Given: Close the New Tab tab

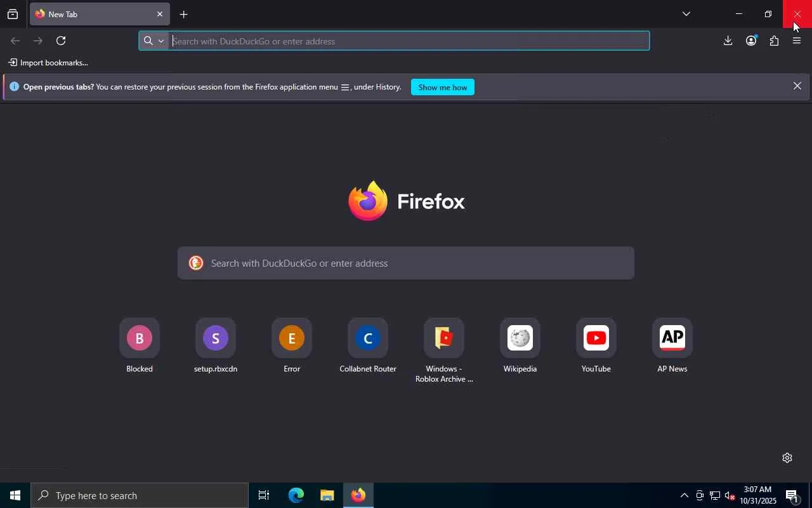Looking at the screenshot, I should coord(160,14).
